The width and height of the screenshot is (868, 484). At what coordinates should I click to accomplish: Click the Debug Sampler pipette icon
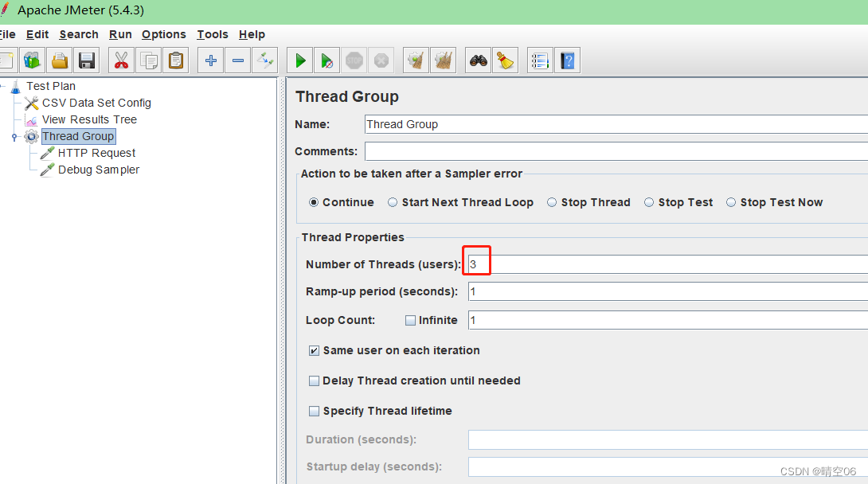point(48,170)
